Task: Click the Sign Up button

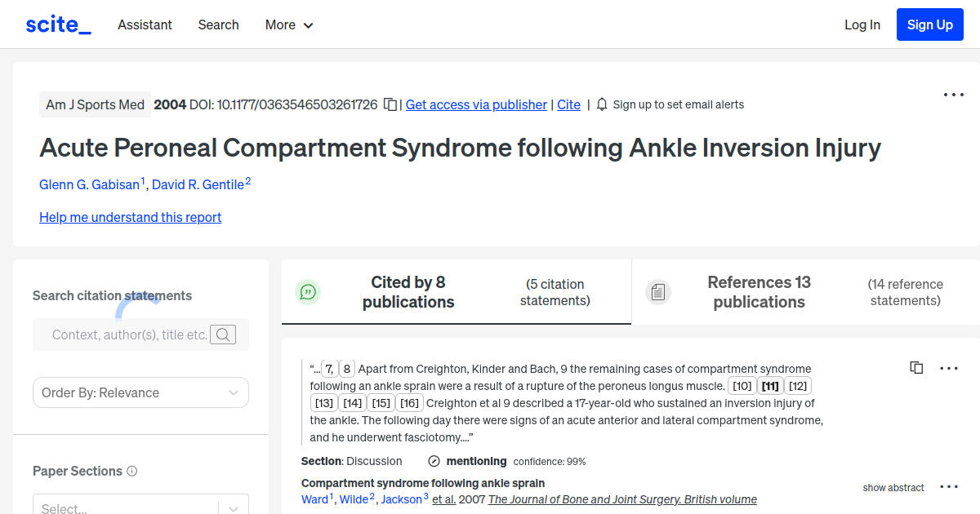Action: click(x=929, y=24)
